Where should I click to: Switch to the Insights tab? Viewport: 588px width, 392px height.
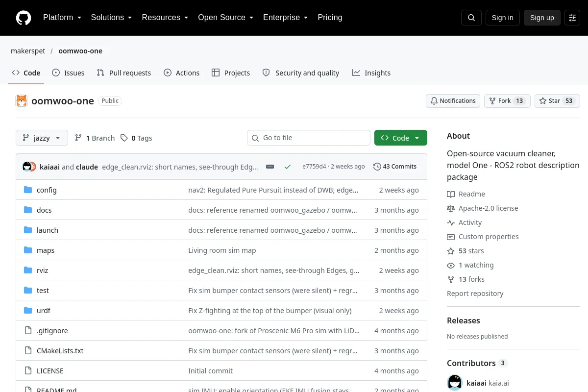click(x=371, y=73)
